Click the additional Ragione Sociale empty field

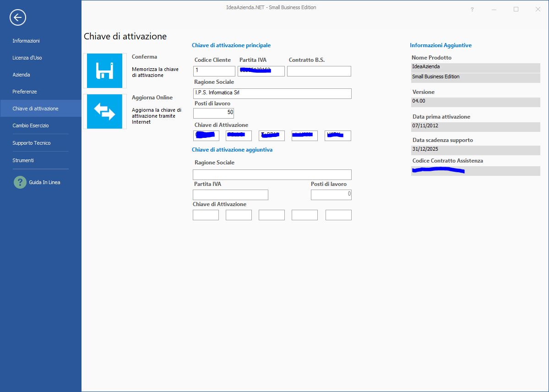tap(272, 174)
